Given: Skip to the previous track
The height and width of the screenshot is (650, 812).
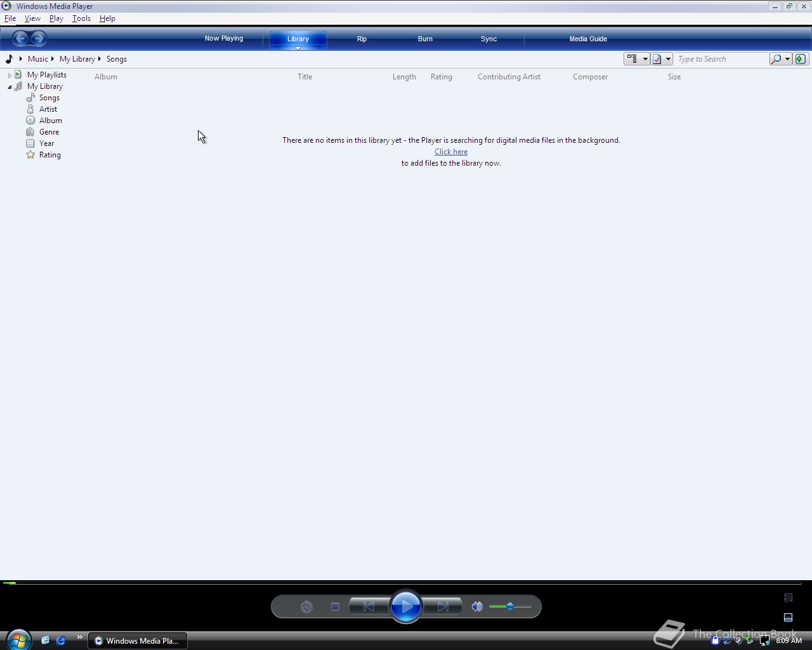Looking at the screenshot, I should tap(369, 607).
